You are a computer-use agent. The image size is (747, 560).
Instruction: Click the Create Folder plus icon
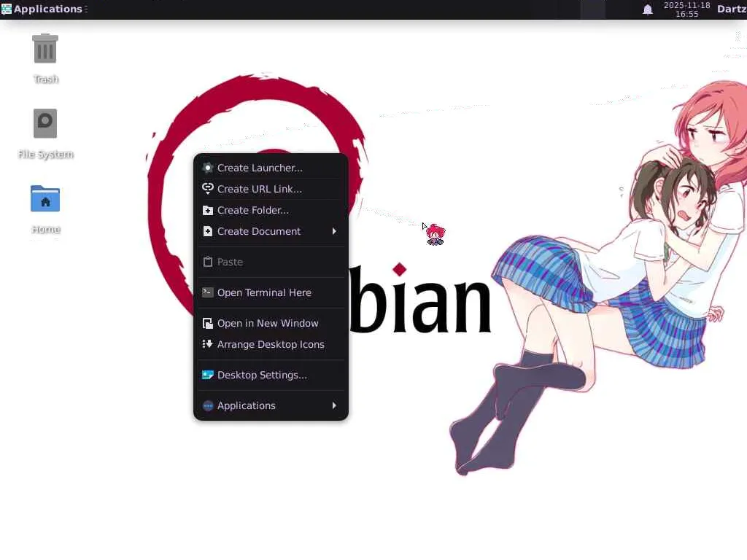point(208,210)
